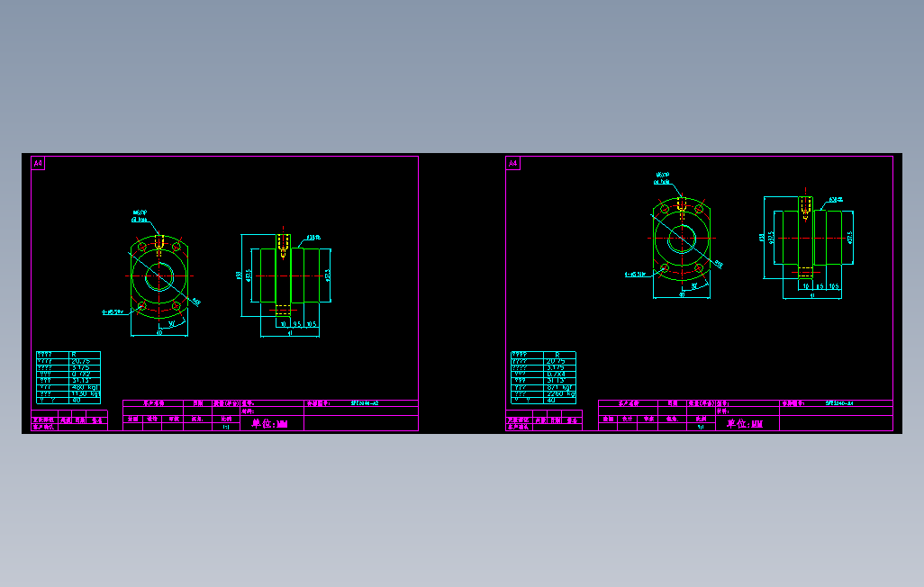Click the 40 width dimension under the right flange view
This screenshot has width=924, height=587.
[x=682, y=294]
